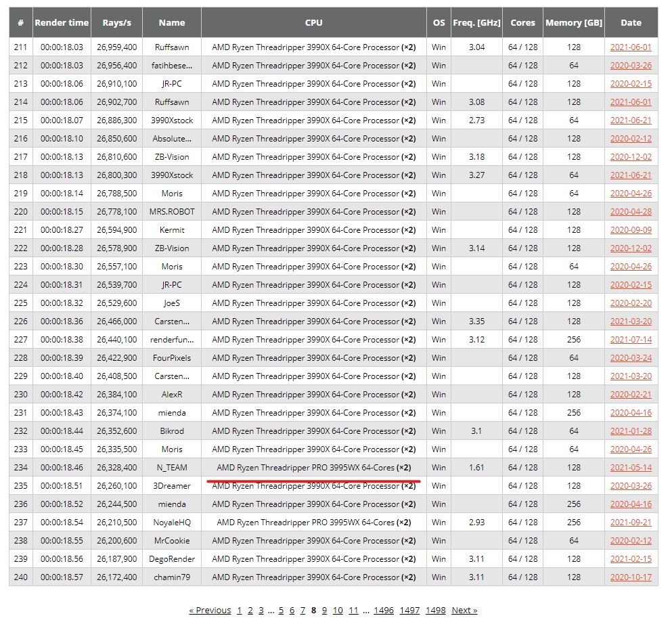Click the current page number 8
This screenshot has height=618, width=672.
click(314, 611)
